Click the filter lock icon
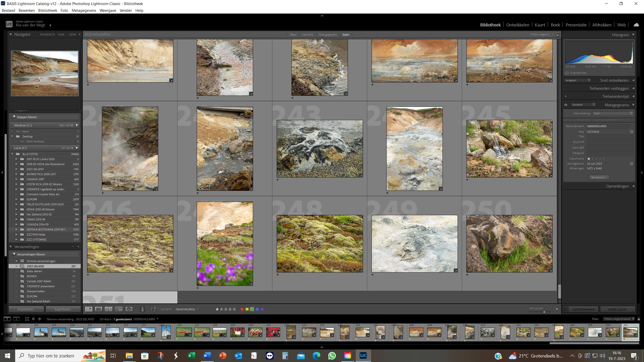 tap(557, 34)
